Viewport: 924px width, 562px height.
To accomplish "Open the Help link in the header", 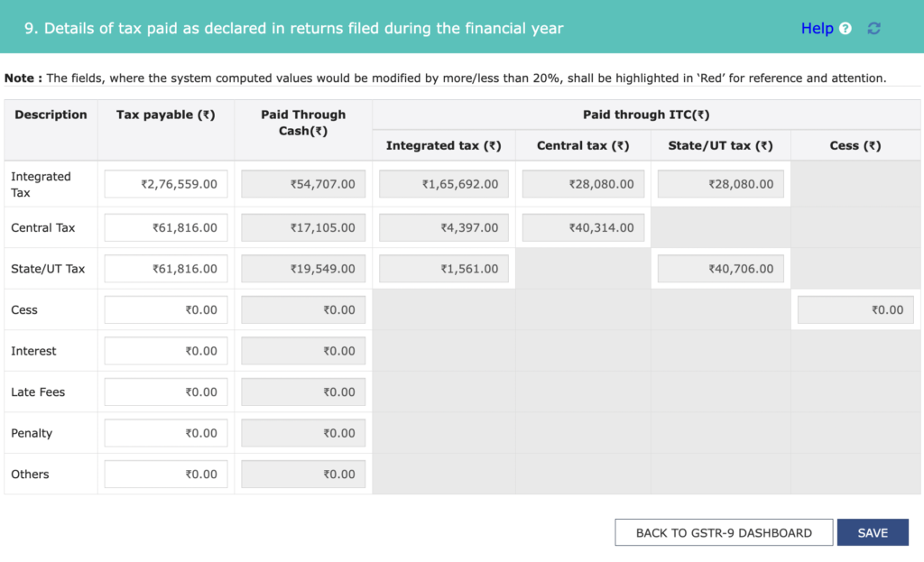I will tap(818, 28).
